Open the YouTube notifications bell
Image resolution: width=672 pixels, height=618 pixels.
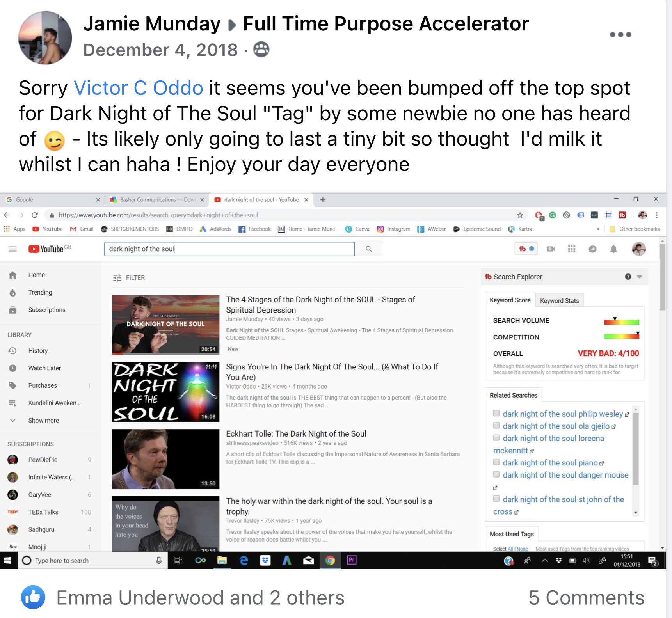(x=613, y=249)
